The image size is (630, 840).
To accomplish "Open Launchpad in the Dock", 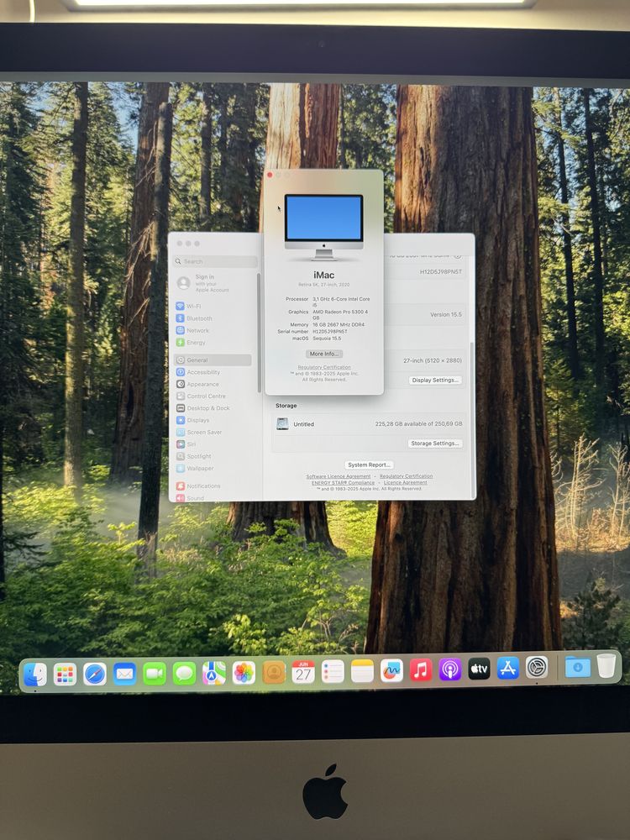I will pos(66,675).
